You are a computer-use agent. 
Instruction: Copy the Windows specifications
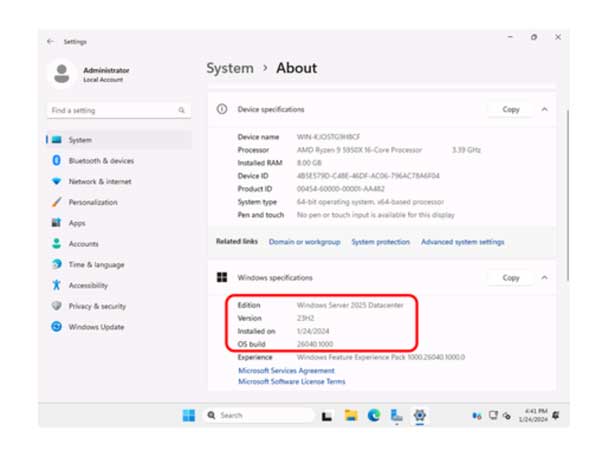[x=510, y=277]
